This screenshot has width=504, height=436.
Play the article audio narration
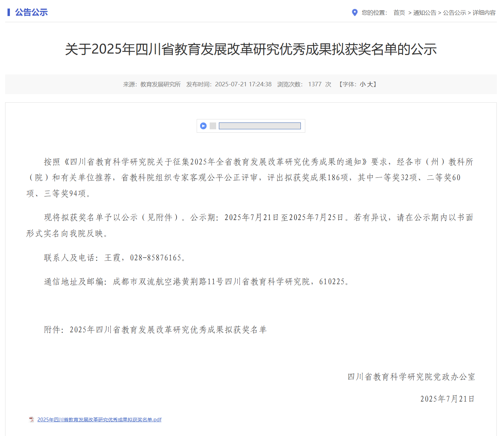point(203,126)
